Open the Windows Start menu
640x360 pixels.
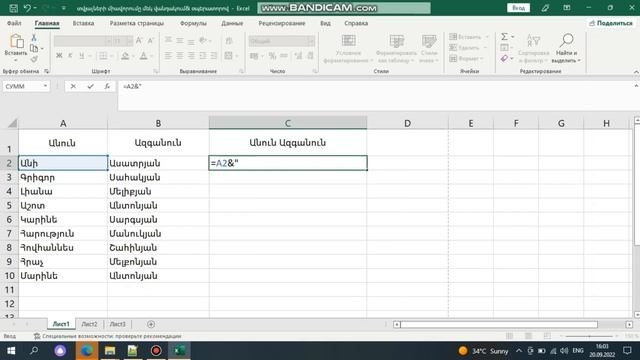click(x=11, y=351)
